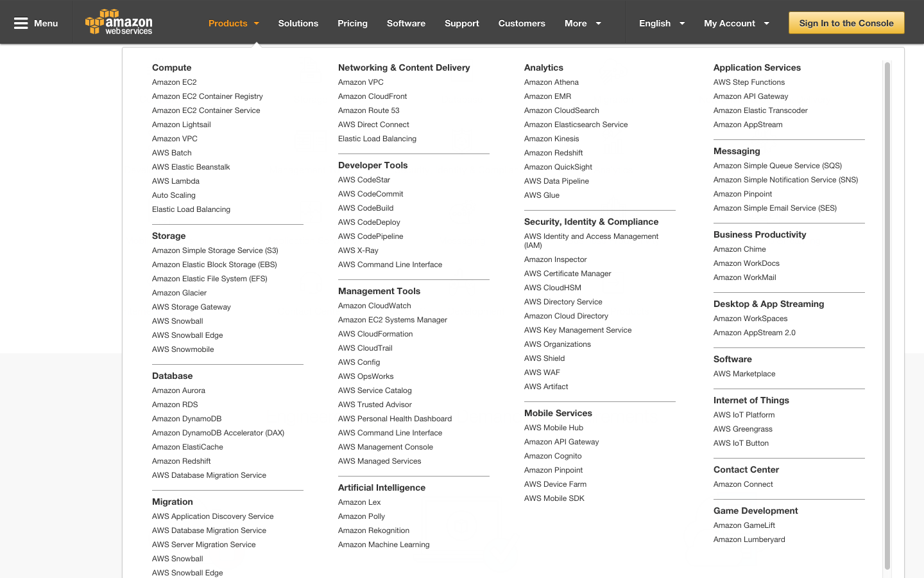Expand the English language dropdown
924x578 pixels.
click(661, 22)
